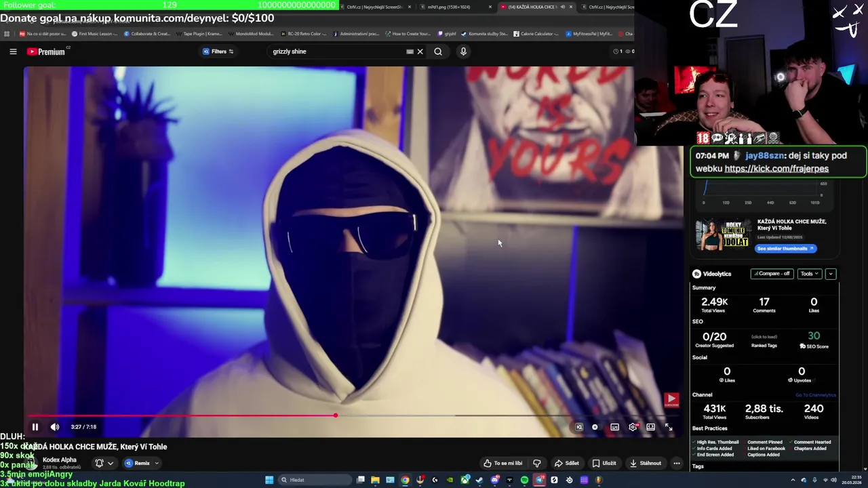
Task: Collapse Videolytics panel with chevron
Action: click(x=831, y=274)
